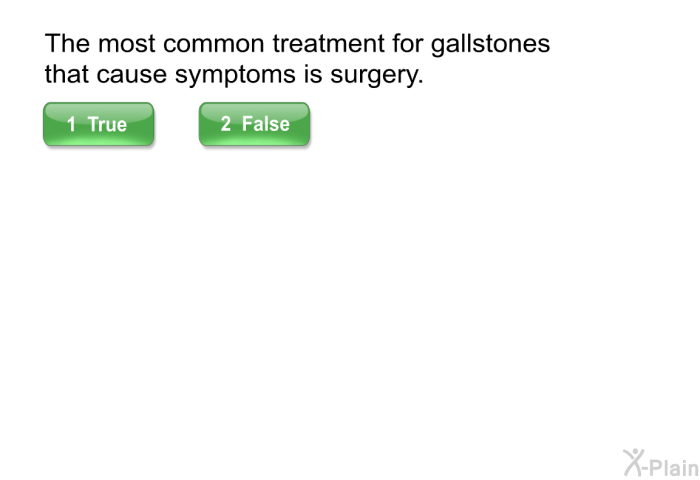Click number 2 on the False button
700x480 pixels.
[x=226, y=124]
